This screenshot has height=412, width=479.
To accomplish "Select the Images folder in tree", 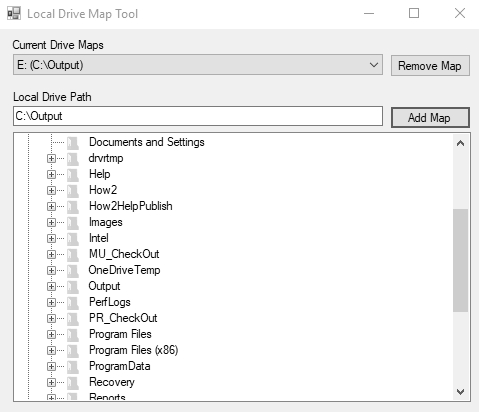I will coord(106,222).
